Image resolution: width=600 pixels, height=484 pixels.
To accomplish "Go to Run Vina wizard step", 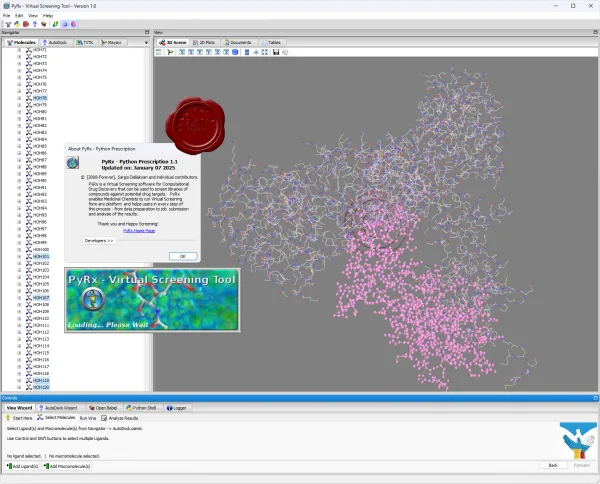I will coord(88,418).
